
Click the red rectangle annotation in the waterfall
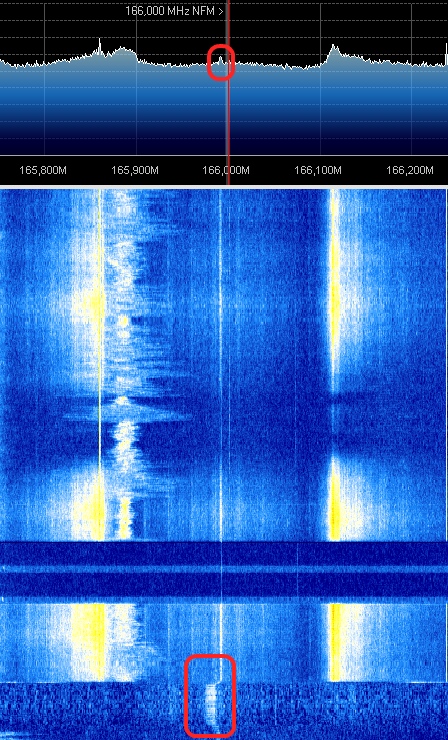tap(210, 696)
